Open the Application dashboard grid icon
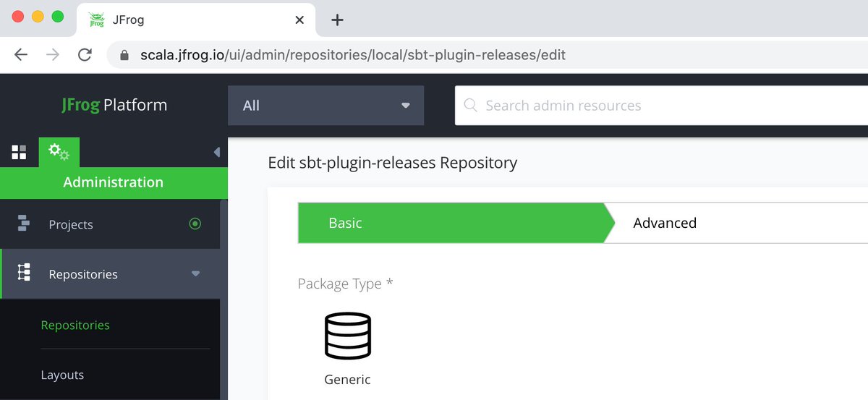Viewport: 868px width, 400px height. pyautogui.click(x=19, y=152)
